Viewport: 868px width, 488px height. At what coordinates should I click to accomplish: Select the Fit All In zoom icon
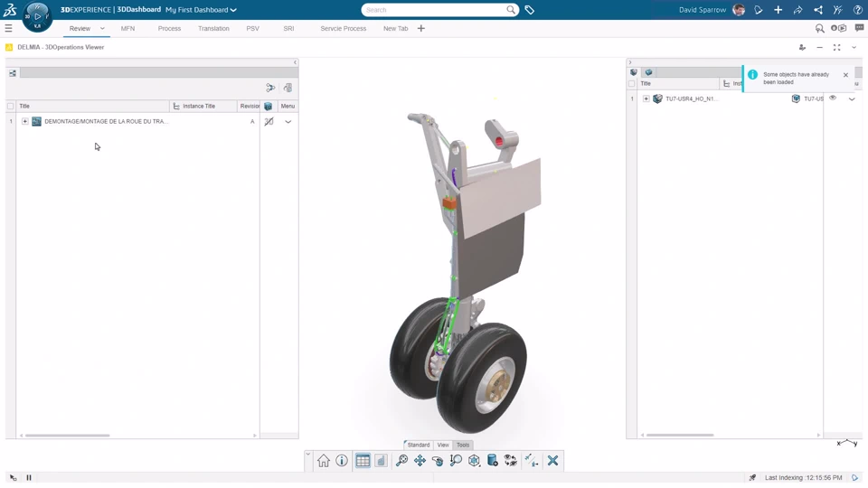(401, 460)
